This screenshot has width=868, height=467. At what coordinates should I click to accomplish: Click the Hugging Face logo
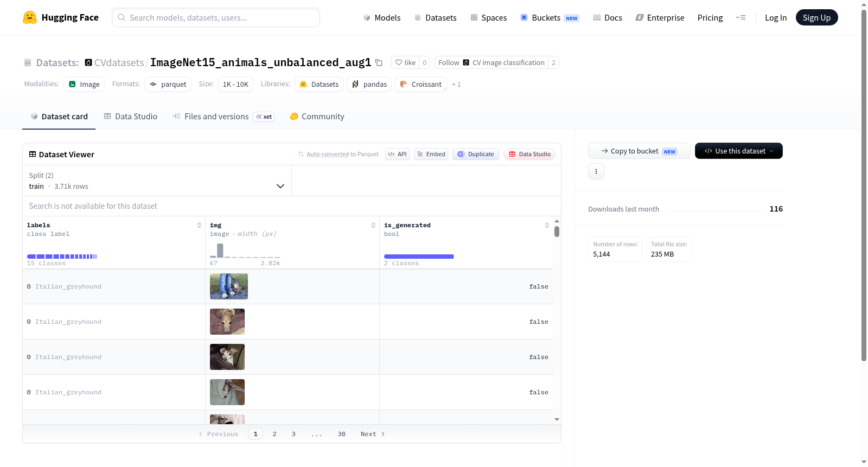[61, 17]
